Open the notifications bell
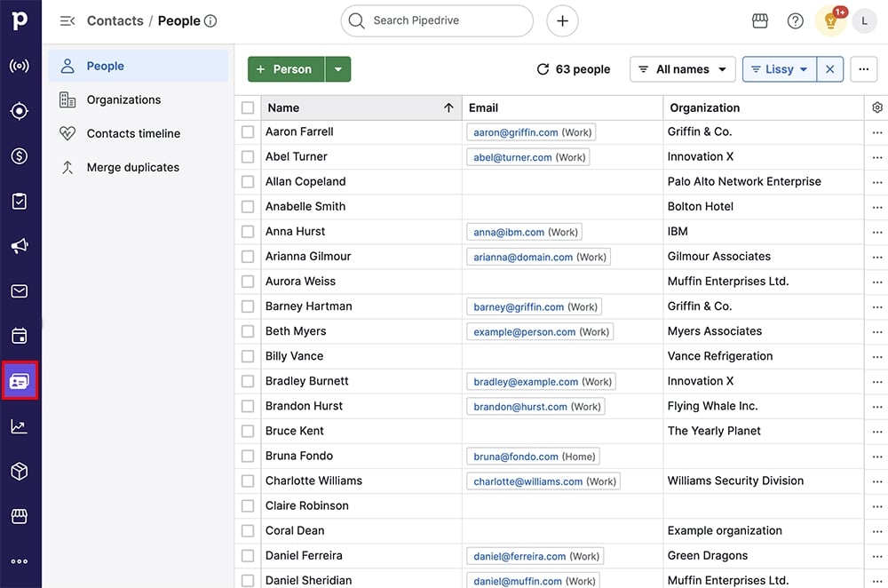Image resolution: width=888 pixels, height=588 pixels. 830,20
